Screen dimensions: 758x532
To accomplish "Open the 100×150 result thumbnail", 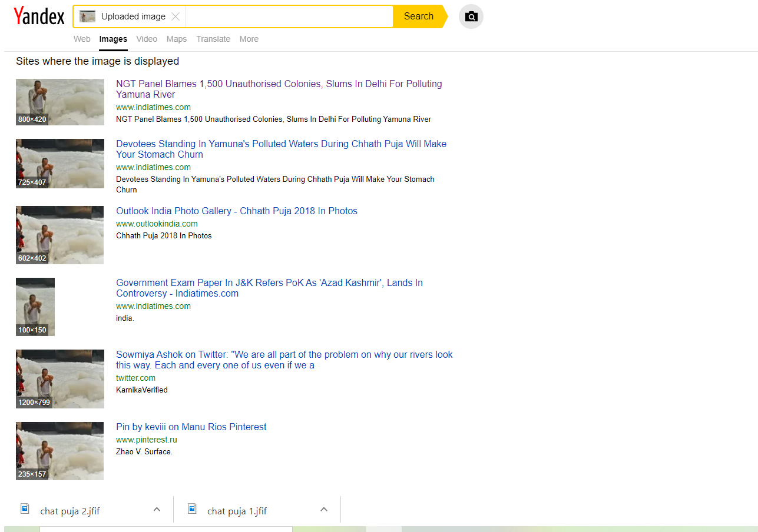I will [x=35, y=307].
